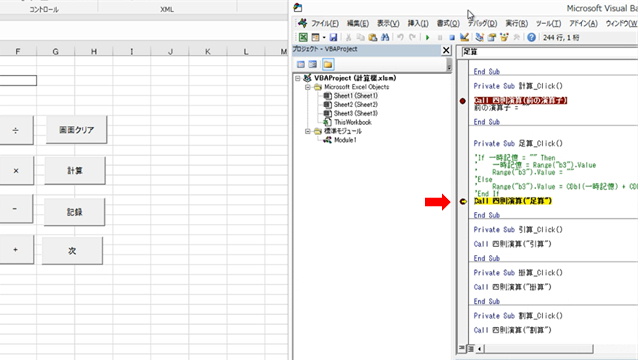Click the Toolbox icon in toolbar
Screen dimensions: 640x360
tap(516, 38)
